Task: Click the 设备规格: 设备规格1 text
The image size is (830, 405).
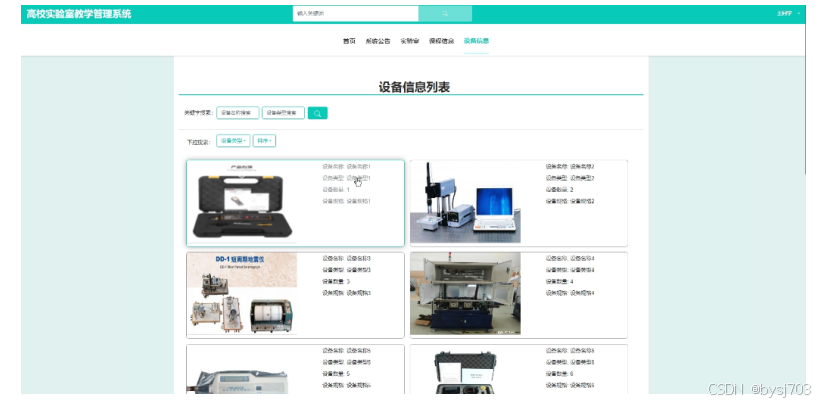Action: [x=347, y=201]
